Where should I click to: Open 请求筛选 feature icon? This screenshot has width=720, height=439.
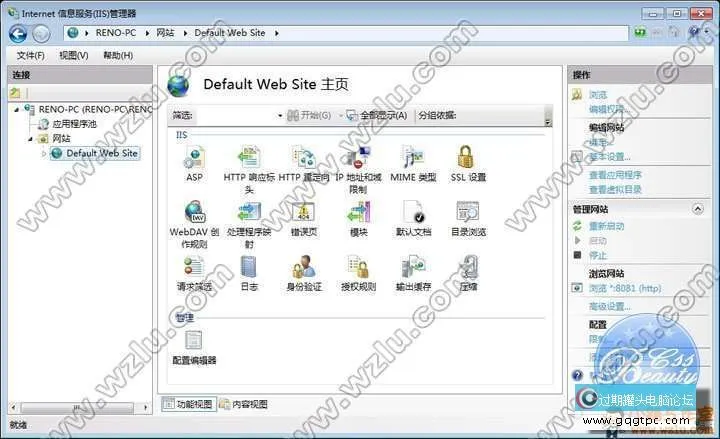pyautogui.click(x=194, y=267)
